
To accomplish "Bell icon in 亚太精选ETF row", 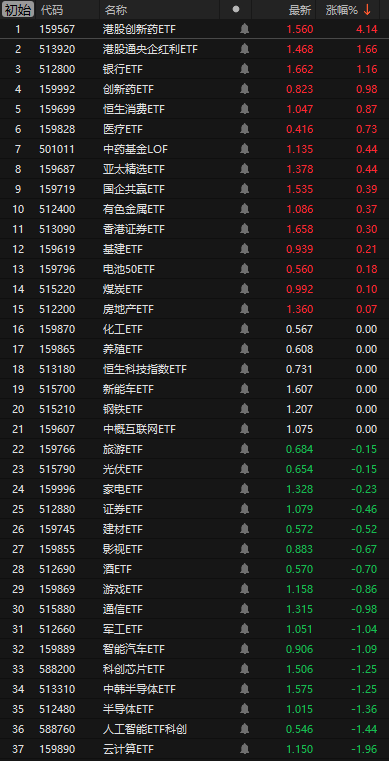I will pyautogui.click(x=244, y=169).
